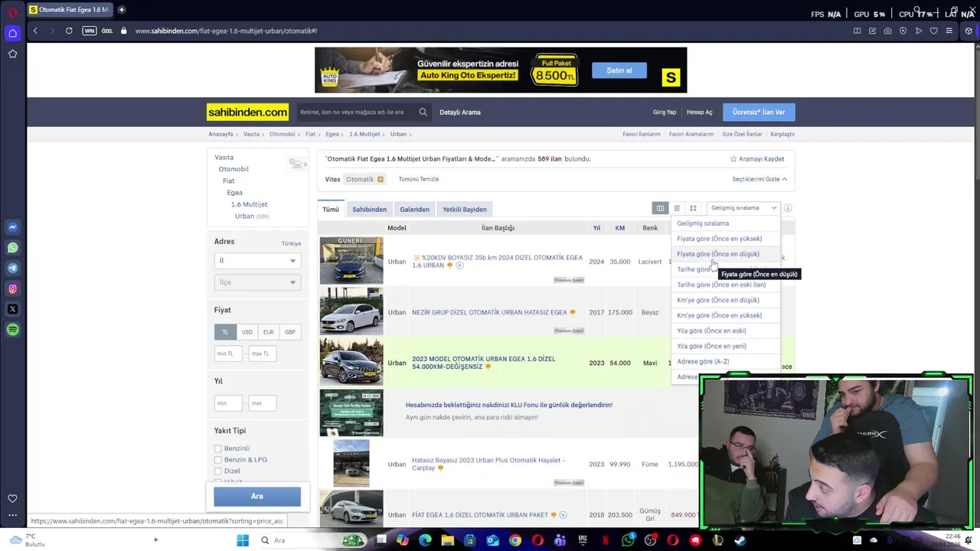Select the Tümü listings tab
Image resolution: width=980 pixels, height=551 pixels.
pyautogui.click(x=331, y=209)
